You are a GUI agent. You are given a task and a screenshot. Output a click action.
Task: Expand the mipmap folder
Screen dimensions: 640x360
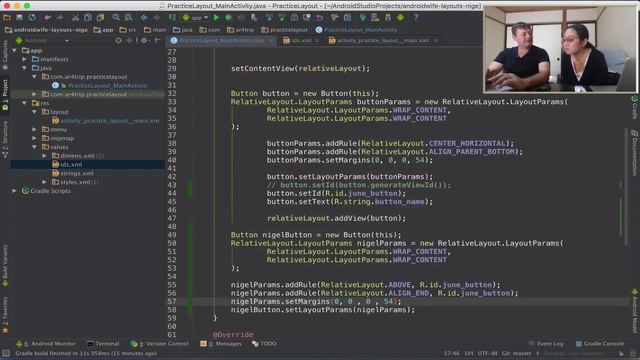[x=35, y=138]
